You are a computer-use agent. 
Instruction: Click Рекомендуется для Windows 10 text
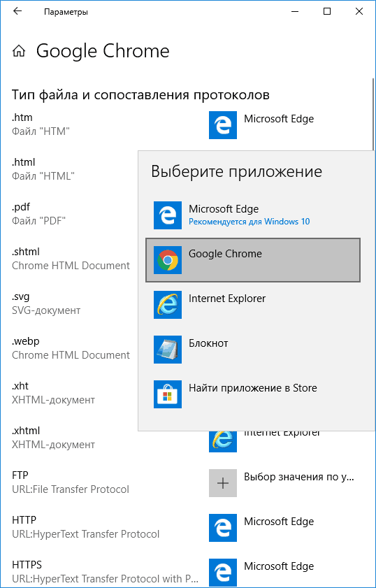(x=250, y=222)
